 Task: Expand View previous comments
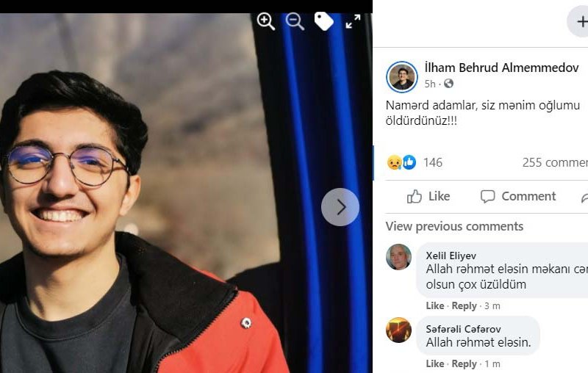pyautogui.click(x=454, y=226)
